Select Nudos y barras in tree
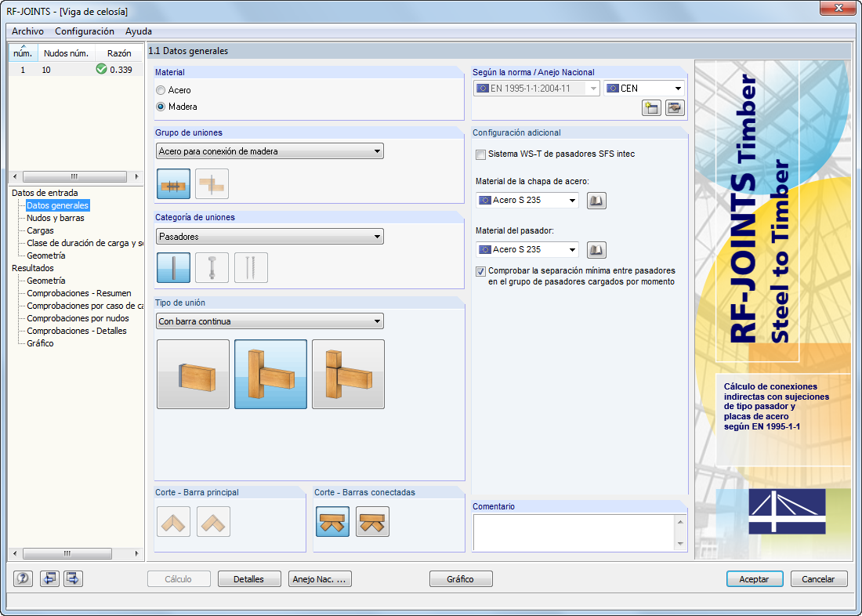 (x=56, y=219)
